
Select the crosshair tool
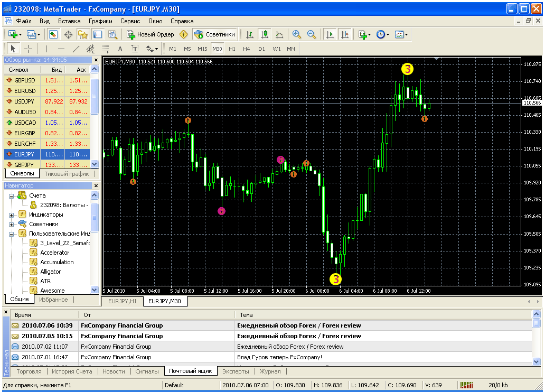tap(28, 49)
